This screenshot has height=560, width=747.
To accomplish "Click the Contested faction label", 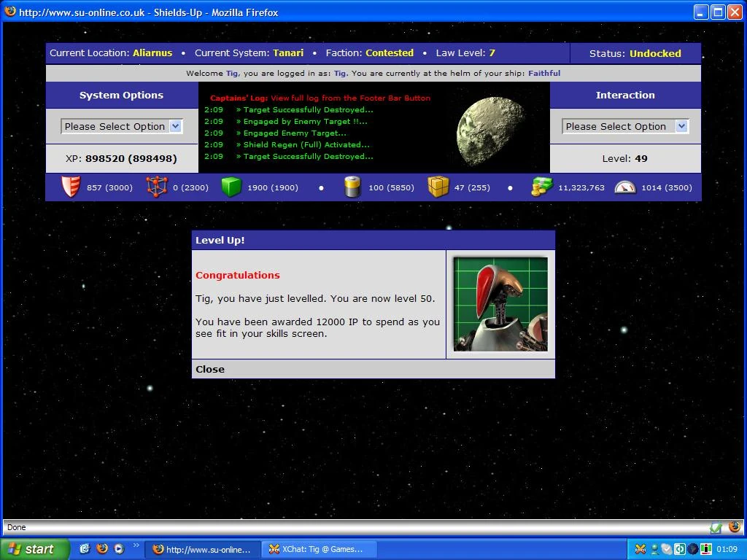I will pos(390,52).
